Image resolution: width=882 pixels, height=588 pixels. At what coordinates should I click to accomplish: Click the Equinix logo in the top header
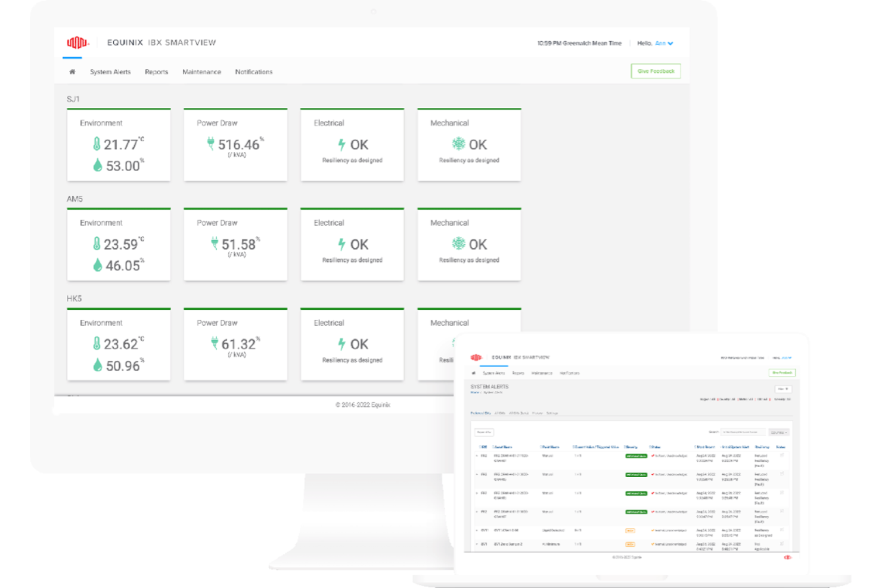76,42
